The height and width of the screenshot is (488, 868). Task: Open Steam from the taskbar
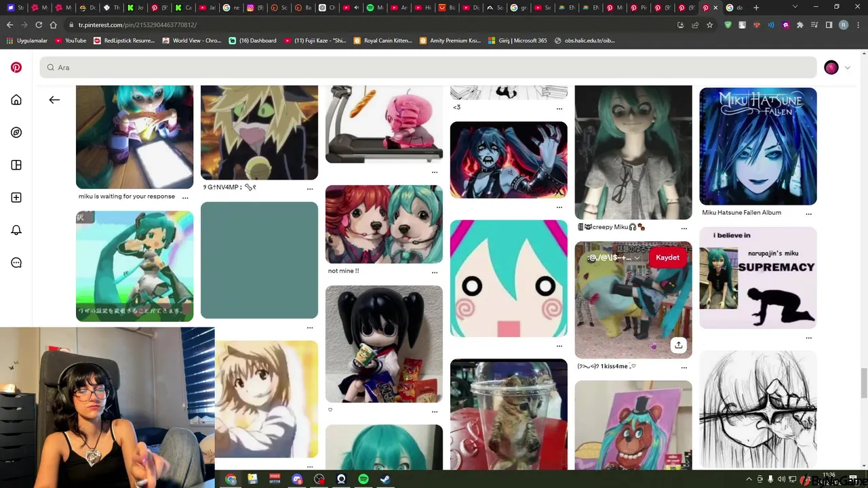coord(385,479)
